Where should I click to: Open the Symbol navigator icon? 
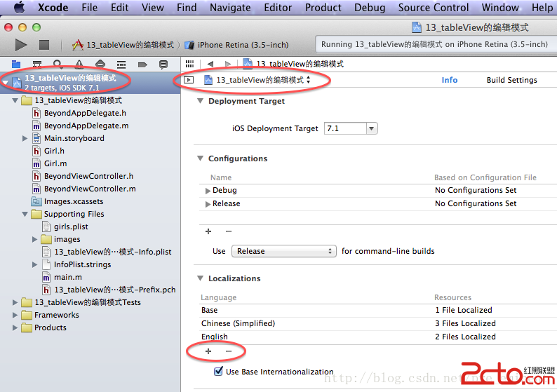(37, 65)
